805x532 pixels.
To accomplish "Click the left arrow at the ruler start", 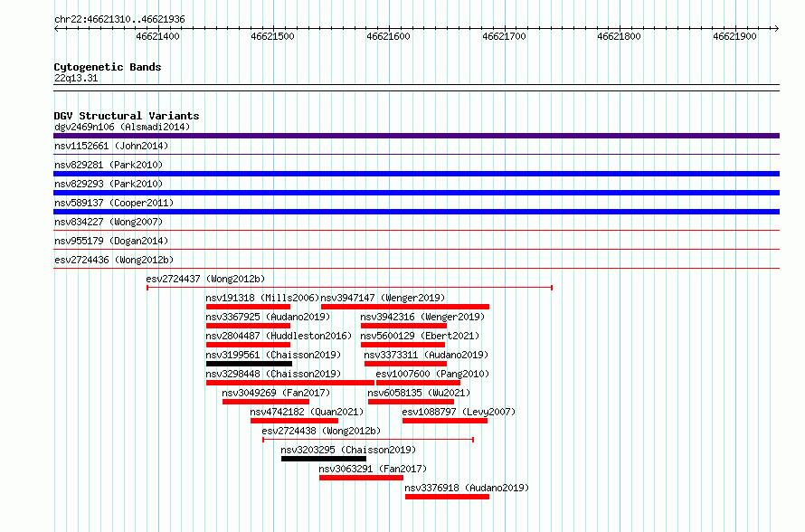I will click(x=56, y=29).
